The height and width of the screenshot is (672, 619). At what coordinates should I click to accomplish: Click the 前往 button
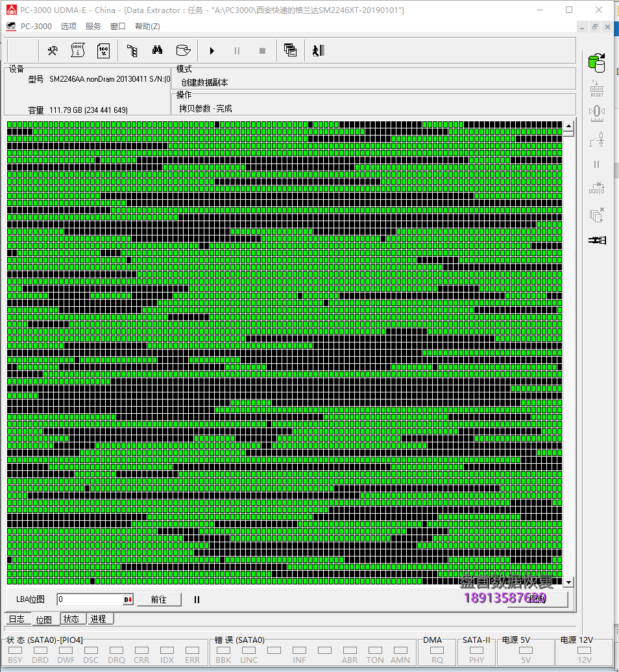pyautogui.click(x=158, y=600)
